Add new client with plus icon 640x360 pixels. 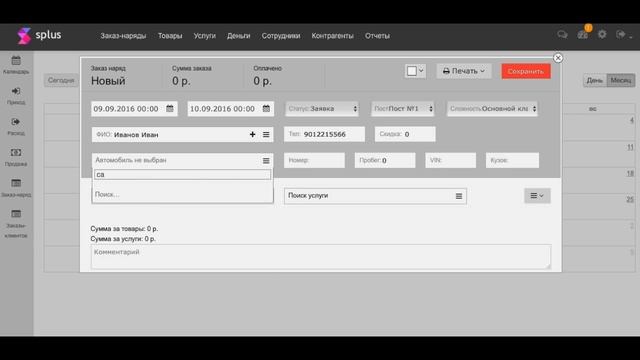coord(252,134)
